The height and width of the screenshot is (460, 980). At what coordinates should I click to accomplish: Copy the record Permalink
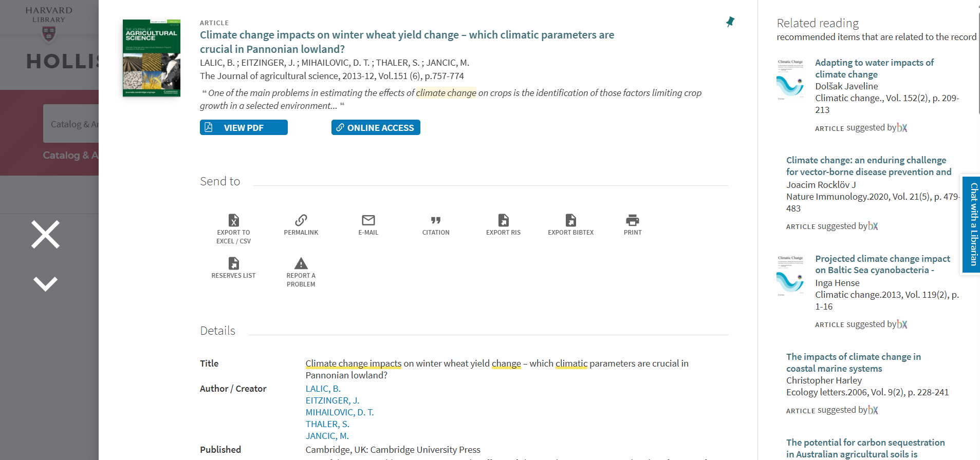click(x=301, y=220)
